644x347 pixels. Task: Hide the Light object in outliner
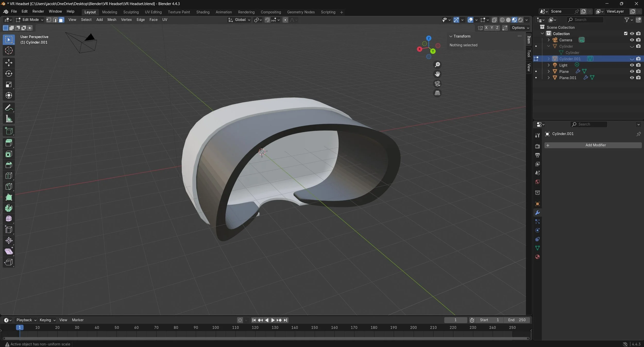[x=632, y=65]
